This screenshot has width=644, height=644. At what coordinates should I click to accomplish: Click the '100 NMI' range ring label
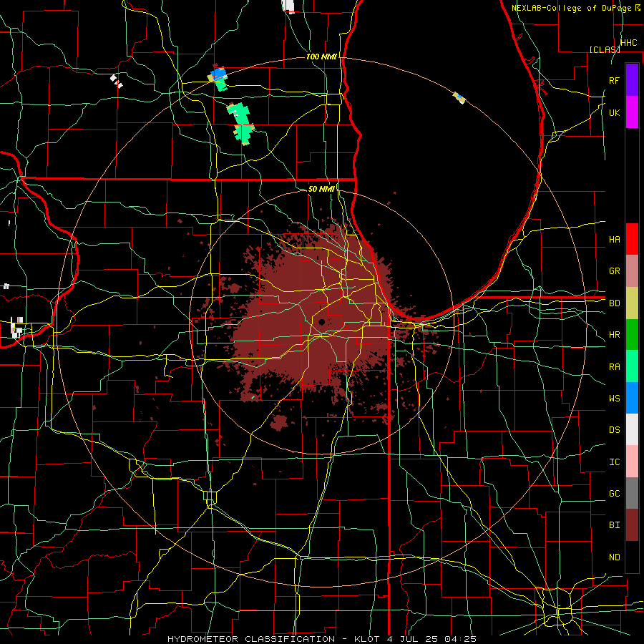coord(321,57)
